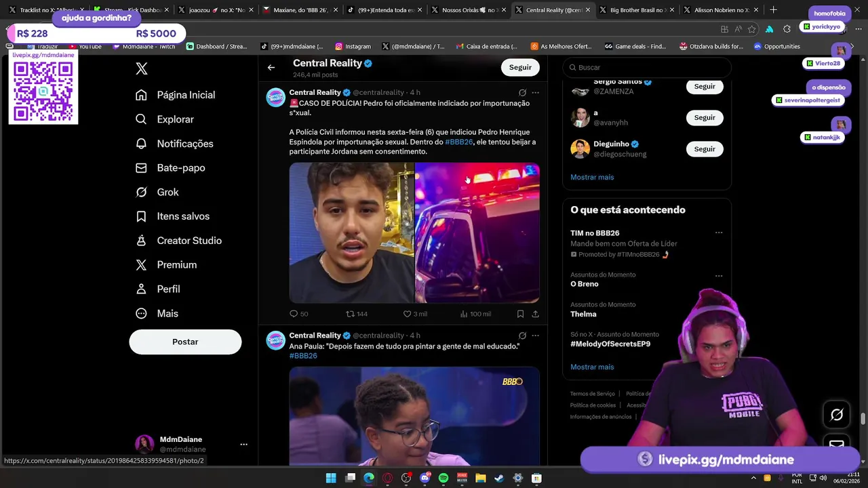The height and width of the screenshot is (488, 868).
Task: Open a new browser tab with plus button
Action: 773,10
